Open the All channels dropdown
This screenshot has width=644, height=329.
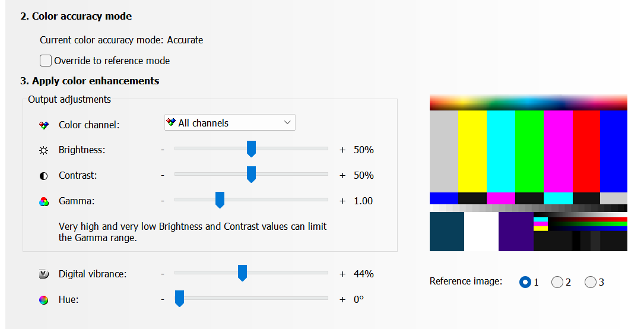[230, 123]
